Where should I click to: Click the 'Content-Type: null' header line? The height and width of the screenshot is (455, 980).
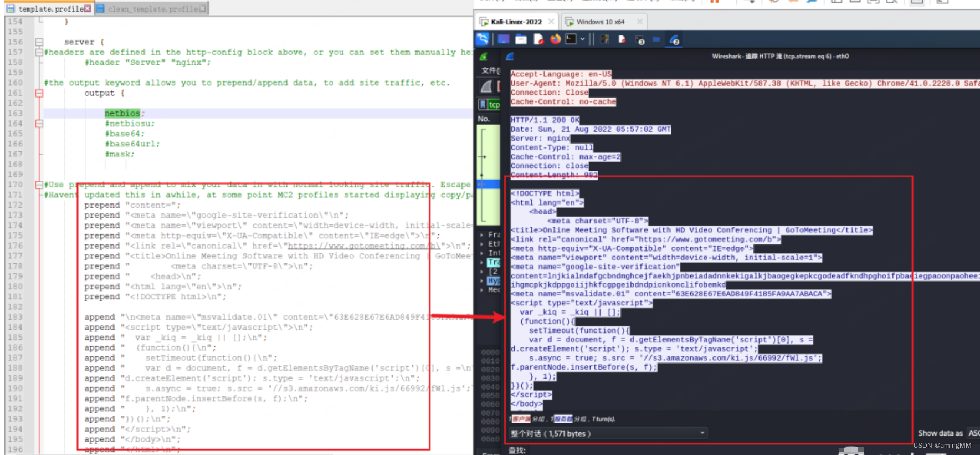point(552,147)
